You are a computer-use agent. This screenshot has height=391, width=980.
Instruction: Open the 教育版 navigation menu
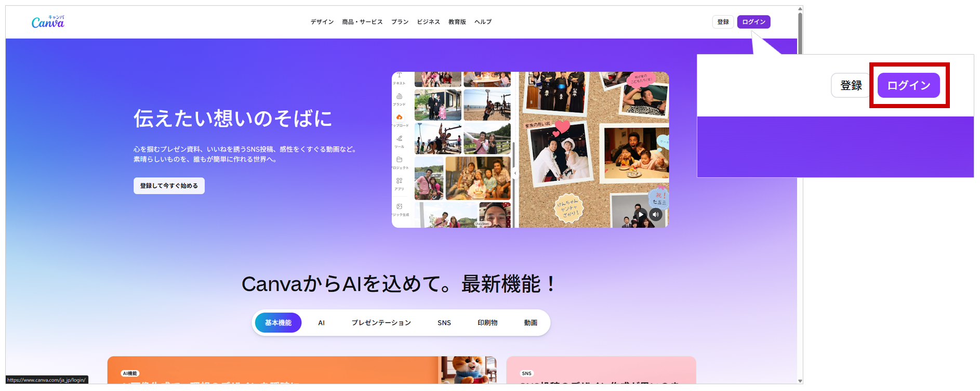coord(457,22)
